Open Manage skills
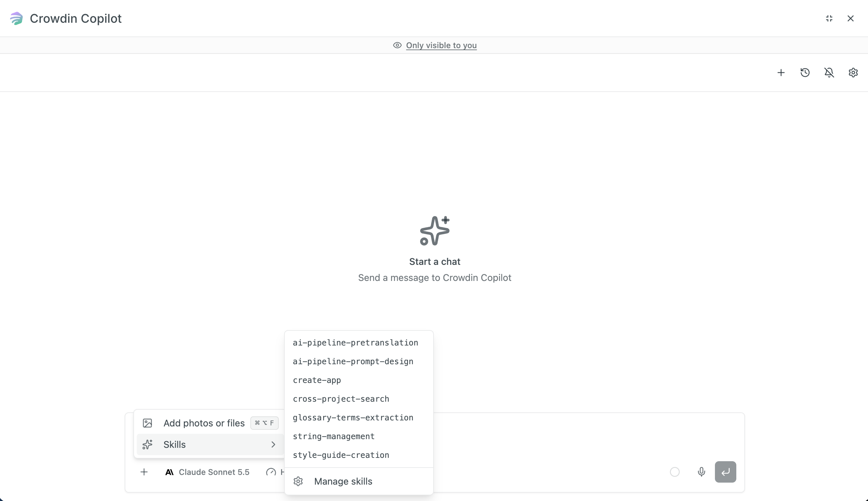Image resolution: width=868 pixels, height=501 pixels. click(359, 481)
